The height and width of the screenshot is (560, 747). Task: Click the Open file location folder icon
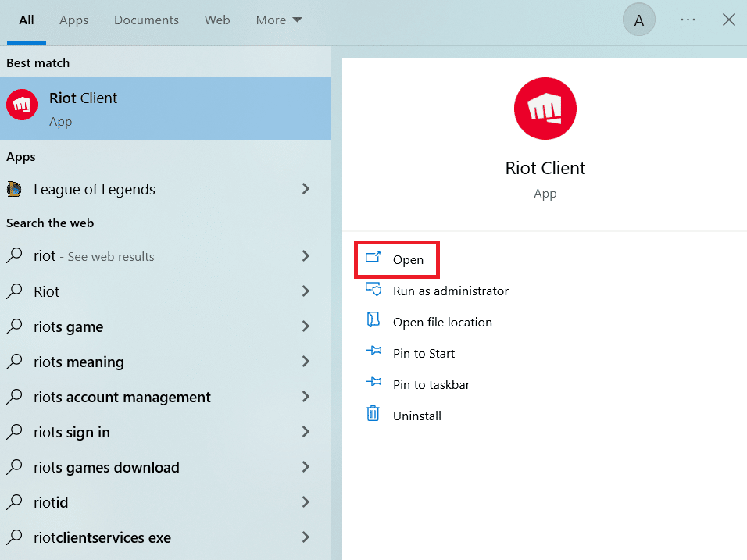(x=373, y=319)
